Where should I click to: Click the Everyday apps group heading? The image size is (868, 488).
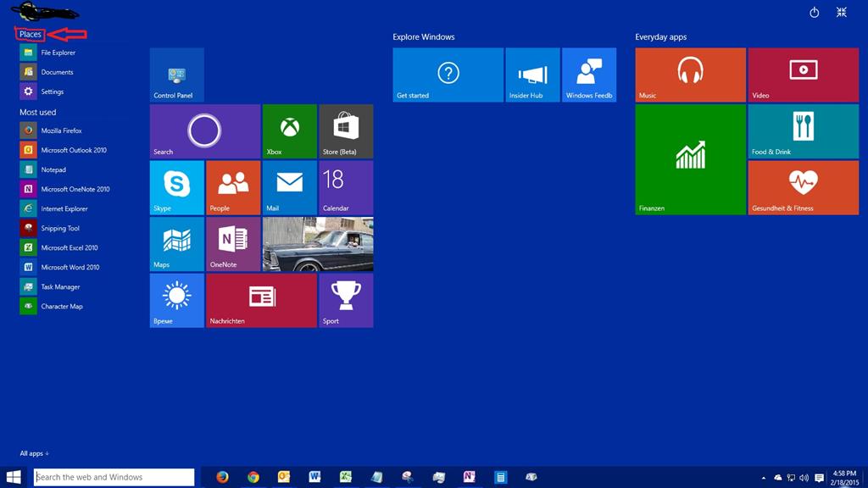[x=661, y=37]
